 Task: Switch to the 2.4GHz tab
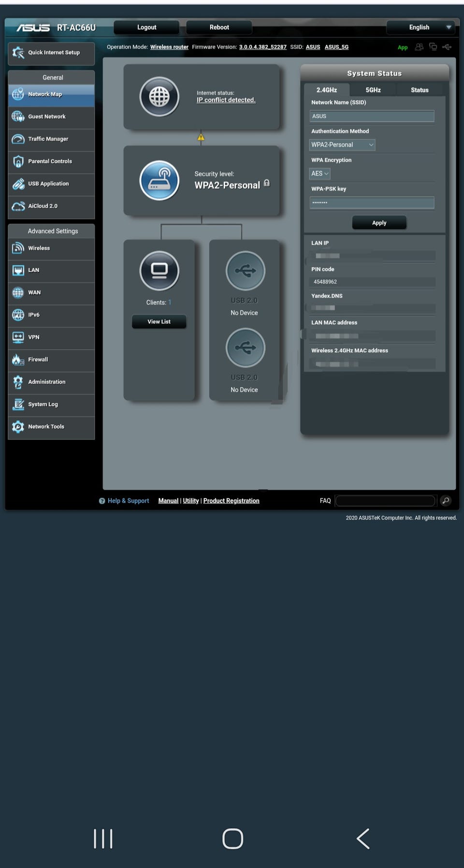point(327,90)
